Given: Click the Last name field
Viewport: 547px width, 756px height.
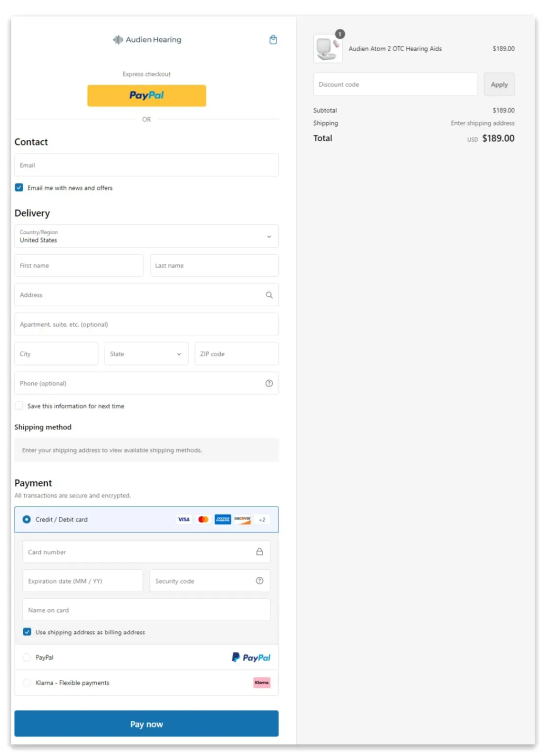Looking at the screenshot, I should coord(214,266).
